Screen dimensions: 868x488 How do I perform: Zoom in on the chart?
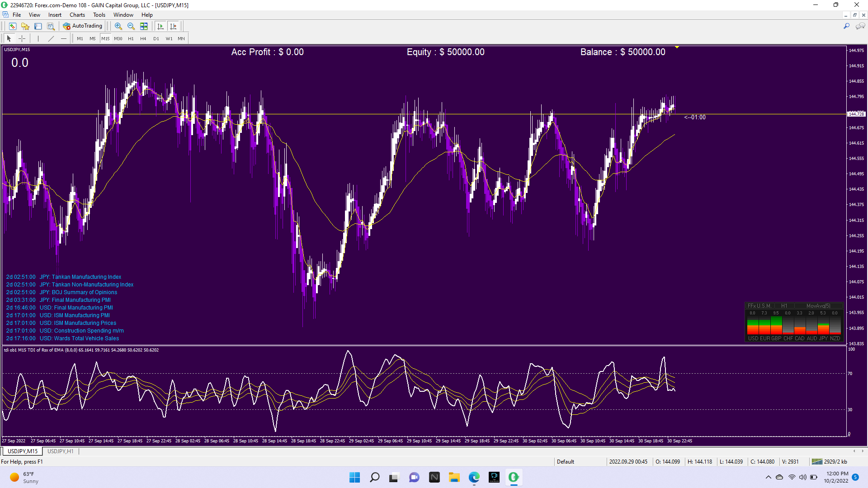pos(118,26)
